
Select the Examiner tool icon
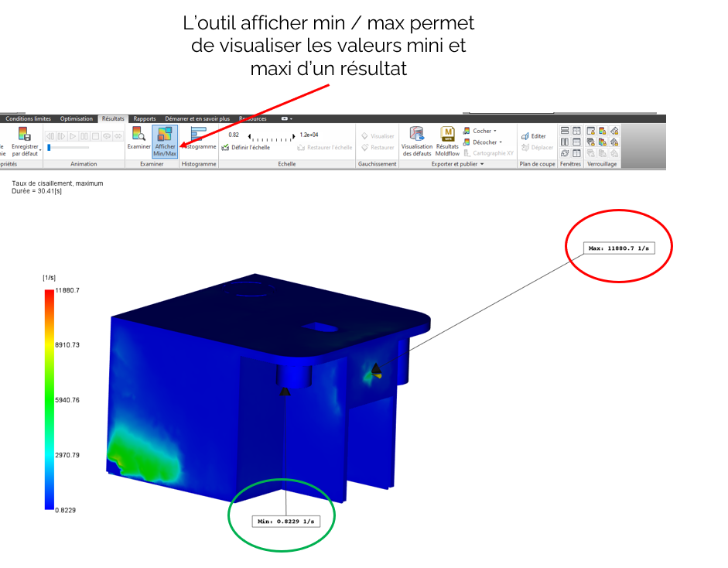pos(139,136)
